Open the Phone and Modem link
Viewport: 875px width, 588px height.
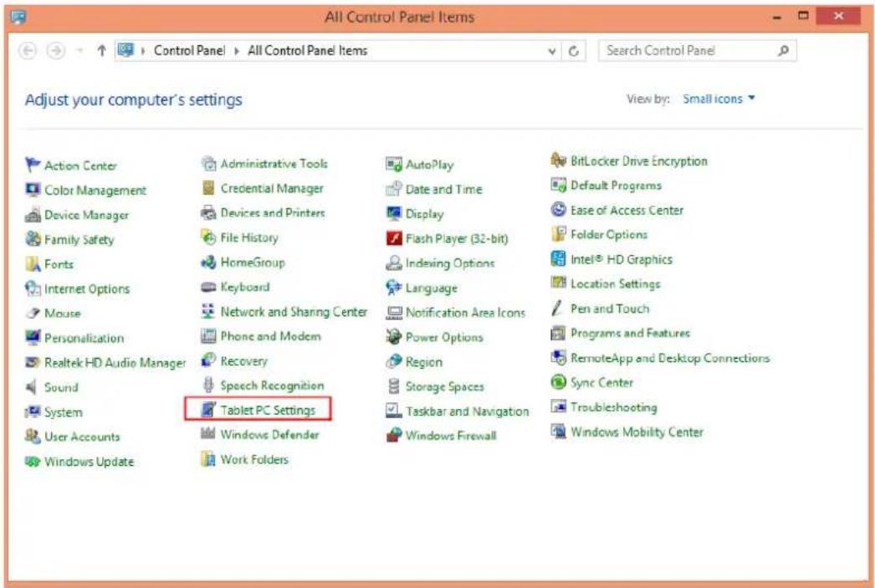point(271,336)
